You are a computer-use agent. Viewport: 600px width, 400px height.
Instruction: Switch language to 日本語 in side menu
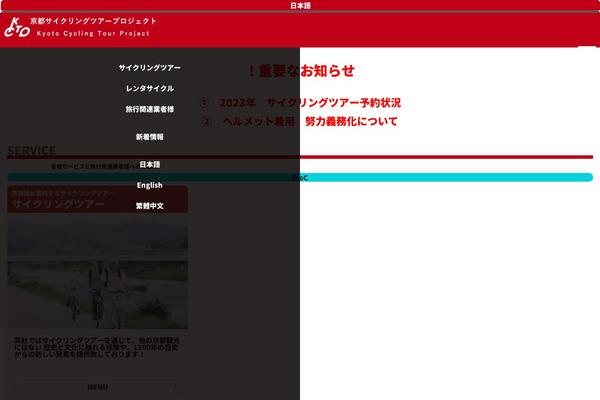tap(150, 165)
